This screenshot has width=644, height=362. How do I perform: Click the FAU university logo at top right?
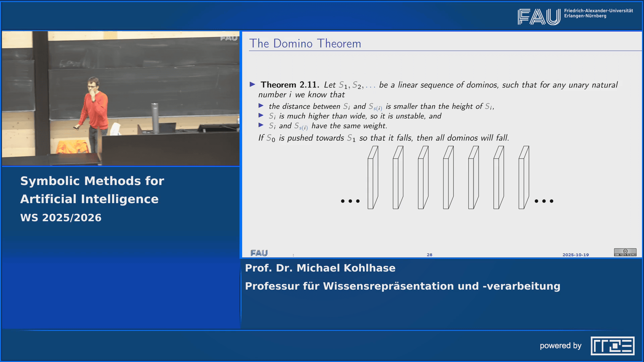pyautogui.click(x=539, y=17)
